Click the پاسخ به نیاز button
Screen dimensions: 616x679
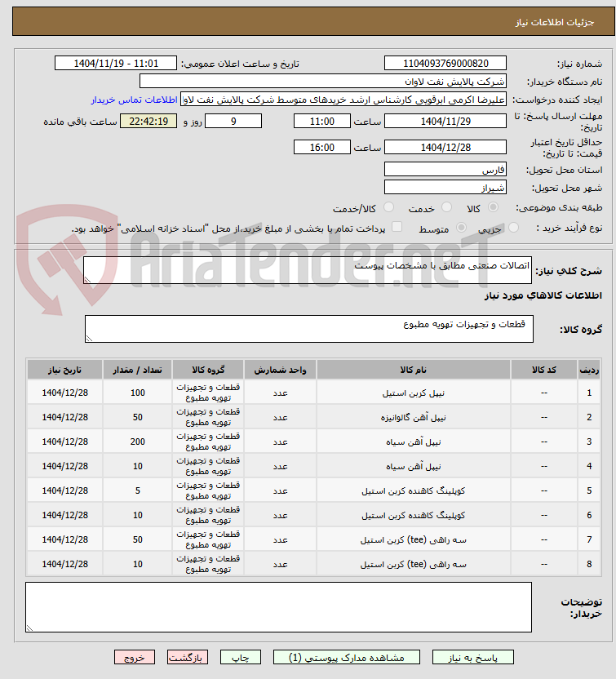(472, 657)
